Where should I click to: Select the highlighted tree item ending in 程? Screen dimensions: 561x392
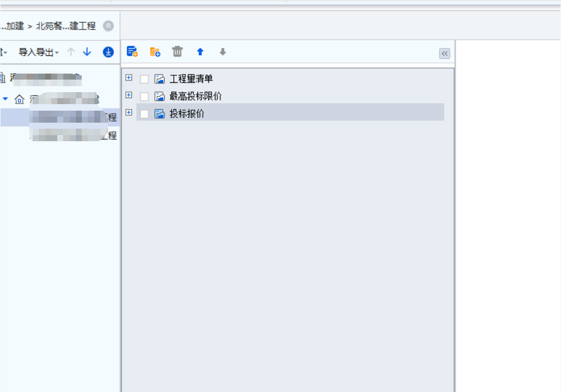60,117
